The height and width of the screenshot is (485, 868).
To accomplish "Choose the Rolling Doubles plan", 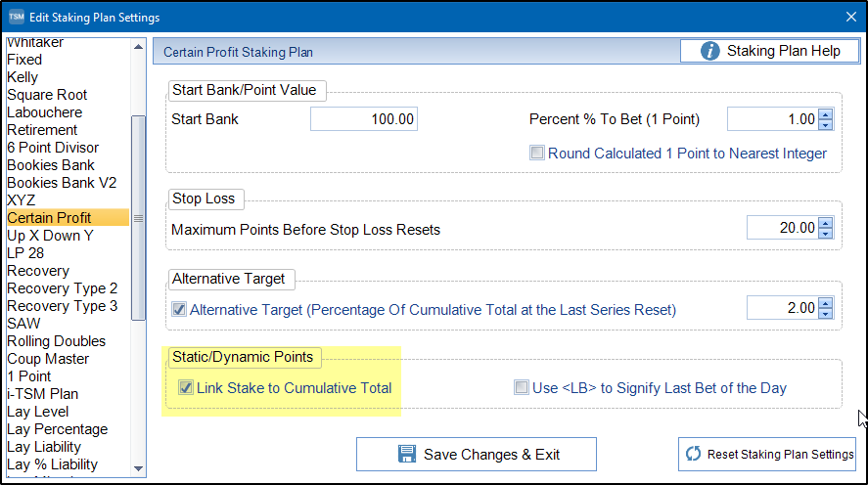I will tap(56, 341).
